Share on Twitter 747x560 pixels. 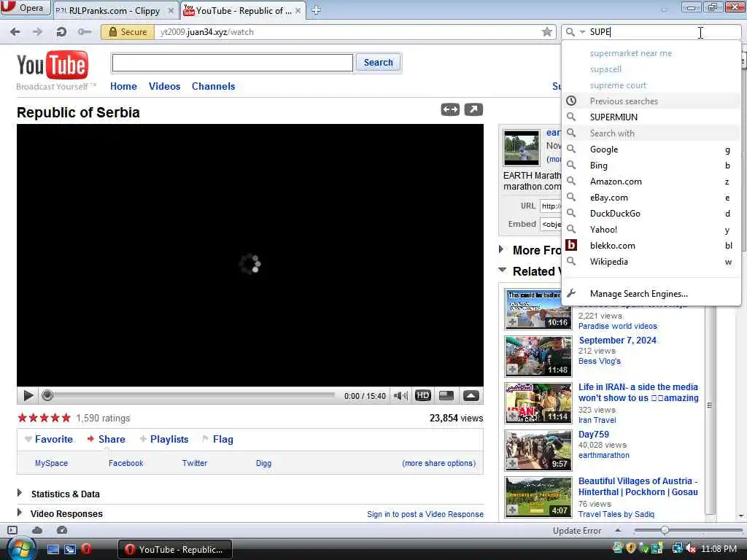pyautogui.click(x=194, y=463)
